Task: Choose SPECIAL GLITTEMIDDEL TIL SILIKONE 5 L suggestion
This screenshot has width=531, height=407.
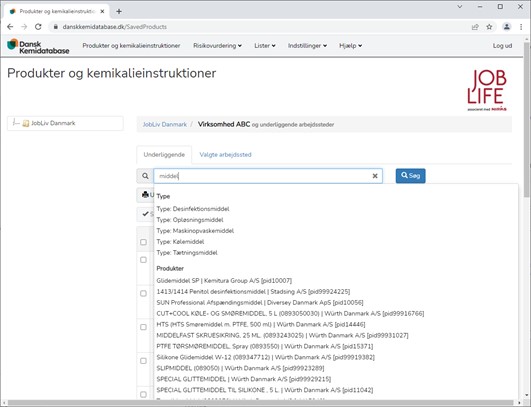Action: (x=264, y=390)
